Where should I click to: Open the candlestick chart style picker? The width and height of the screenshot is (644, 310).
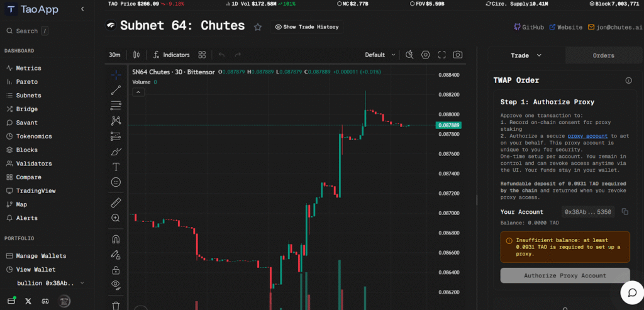click(x=135, y=55)
